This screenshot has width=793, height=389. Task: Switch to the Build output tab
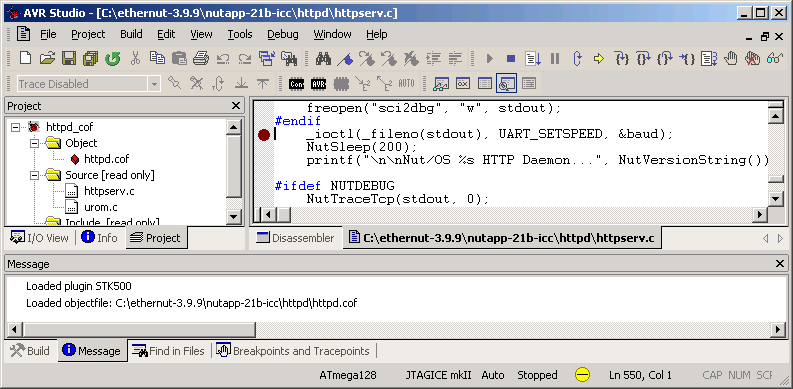click(30, 351)
